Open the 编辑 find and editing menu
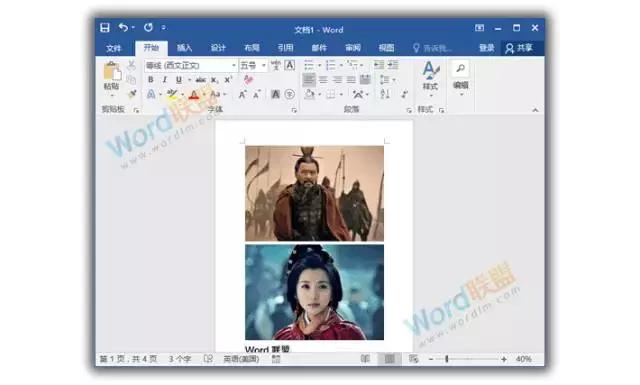Image resolution: width=640 pixels, height=385 pixels. [x=460, y=78]
